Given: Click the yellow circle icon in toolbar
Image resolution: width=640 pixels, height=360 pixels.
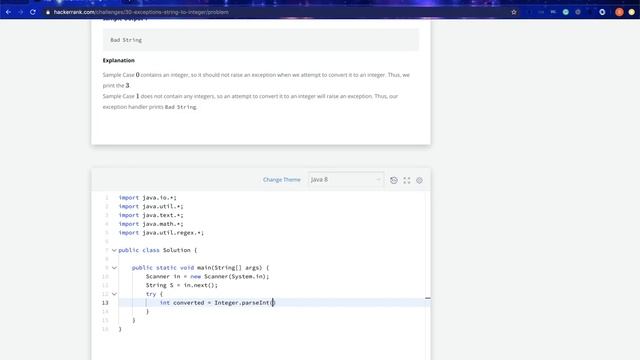Looking at the screenshot, I should (631, 12).
